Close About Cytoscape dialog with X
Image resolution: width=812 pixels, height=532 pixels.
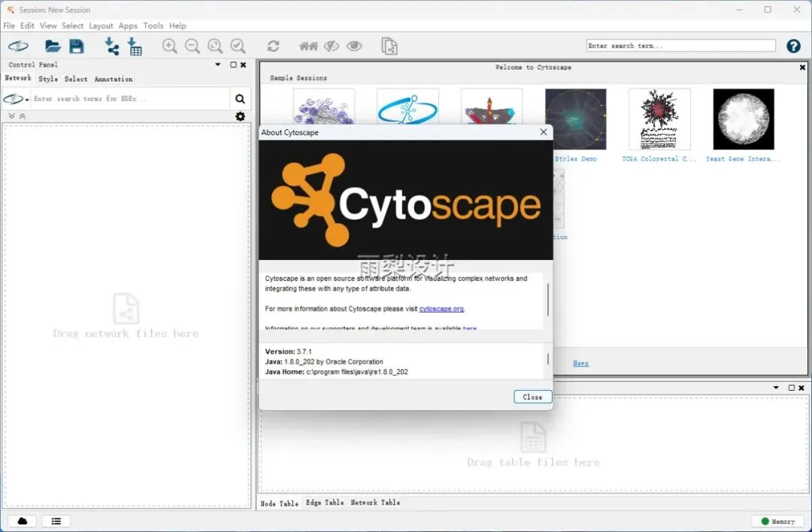click(544, 132)
